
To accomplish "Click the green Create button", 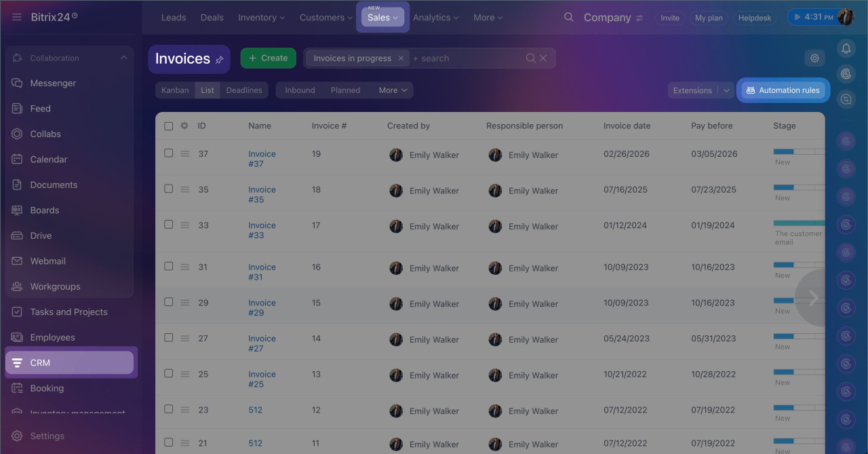I will pyautogui.click(x=268, y=58).
